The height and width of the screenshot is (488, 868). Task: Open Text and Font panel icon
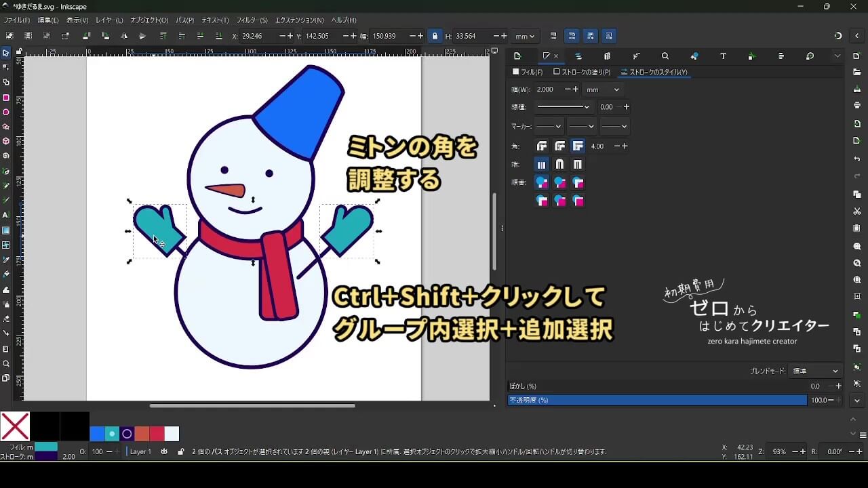(x=723, y=56)
